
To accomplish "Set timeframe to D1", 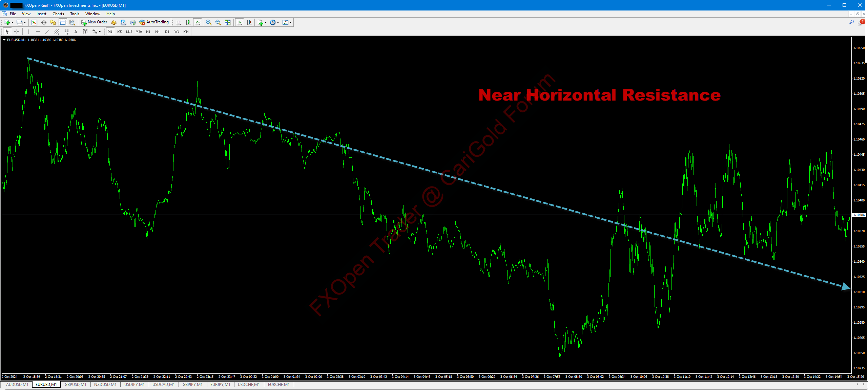I will [167, 31].
